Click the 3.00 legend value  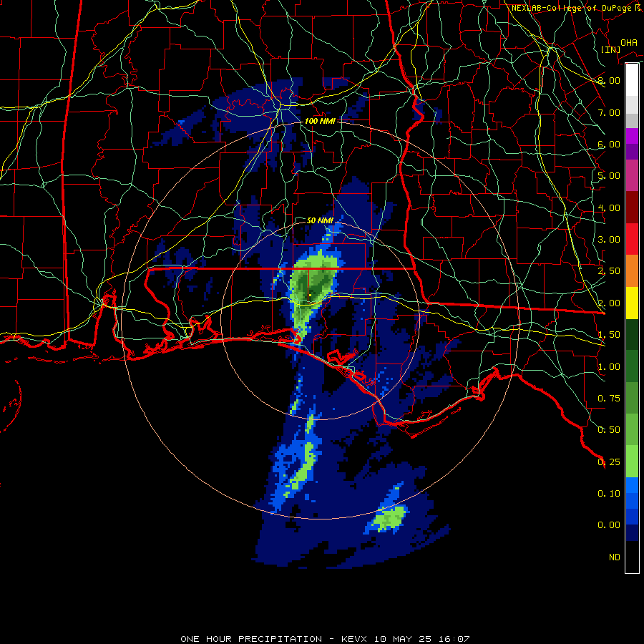(609, 240)
